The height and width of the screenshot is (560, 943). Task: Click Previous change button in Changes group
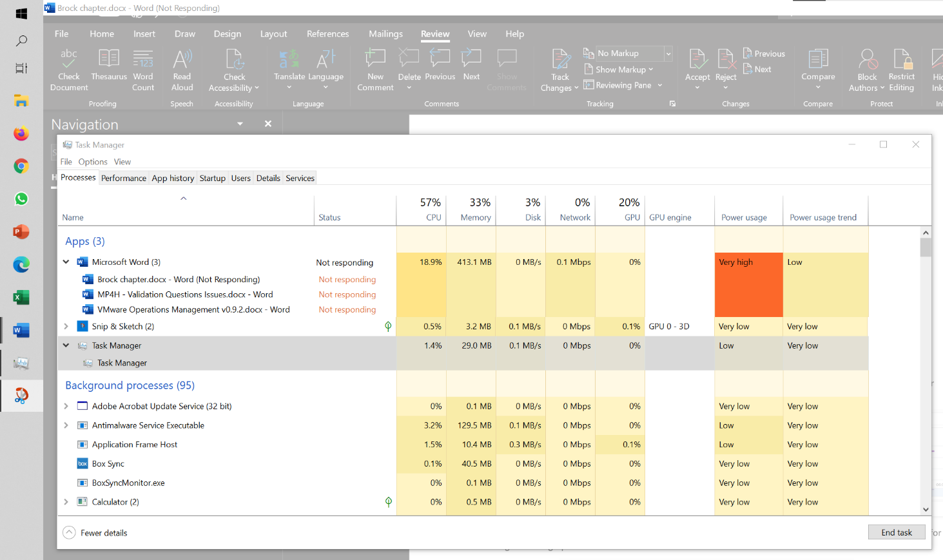764,53
